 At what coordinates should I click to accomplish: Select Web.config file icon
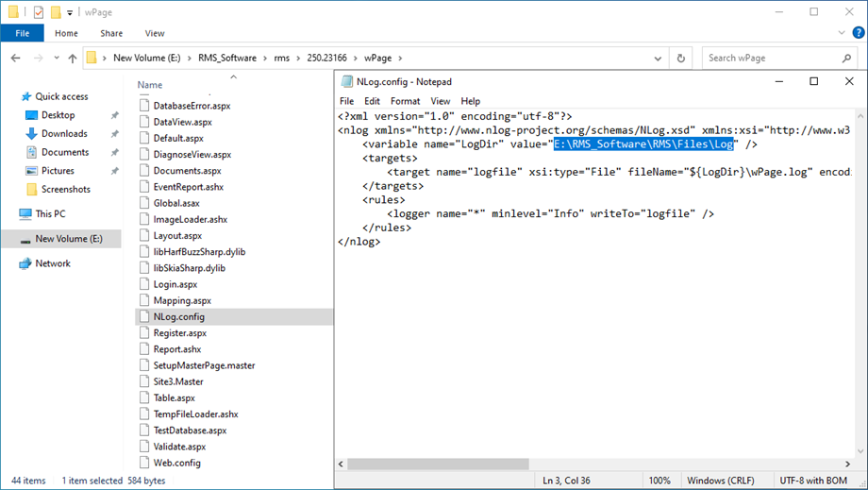(144, 463)
